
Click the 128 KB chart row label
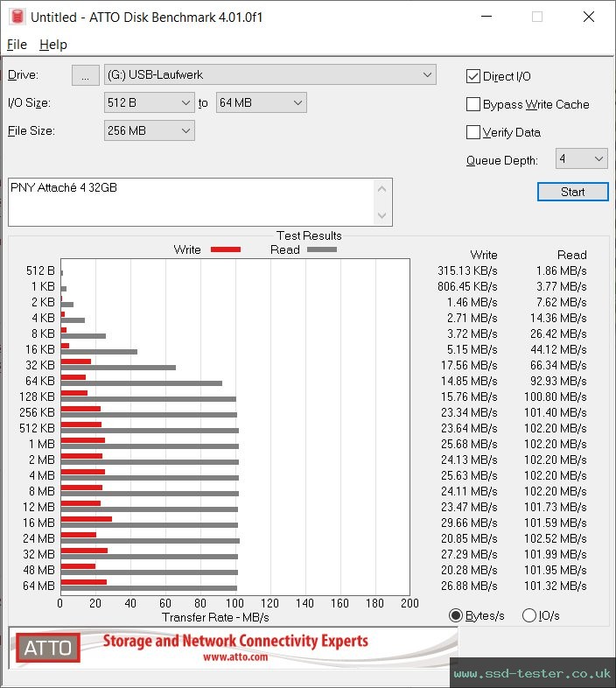(x=37, y=397)
